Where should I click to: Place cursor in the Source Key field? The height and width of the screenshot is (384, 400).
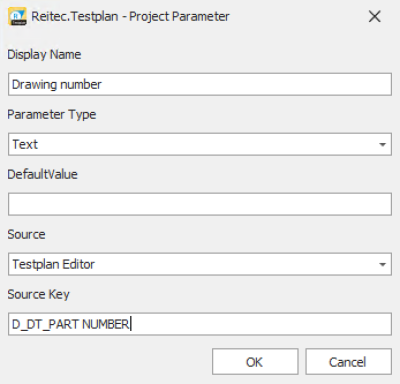tap(200, 324)
